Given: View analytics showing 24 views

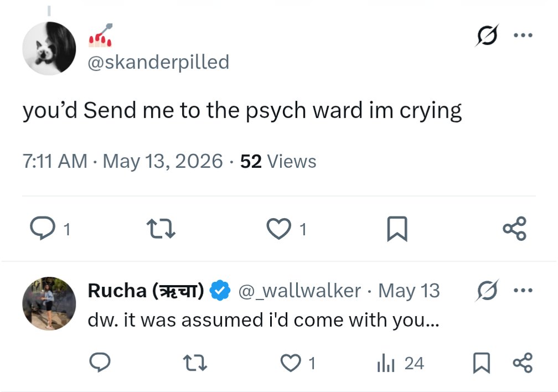Looking at the screenshot, I should coord(400,363).
